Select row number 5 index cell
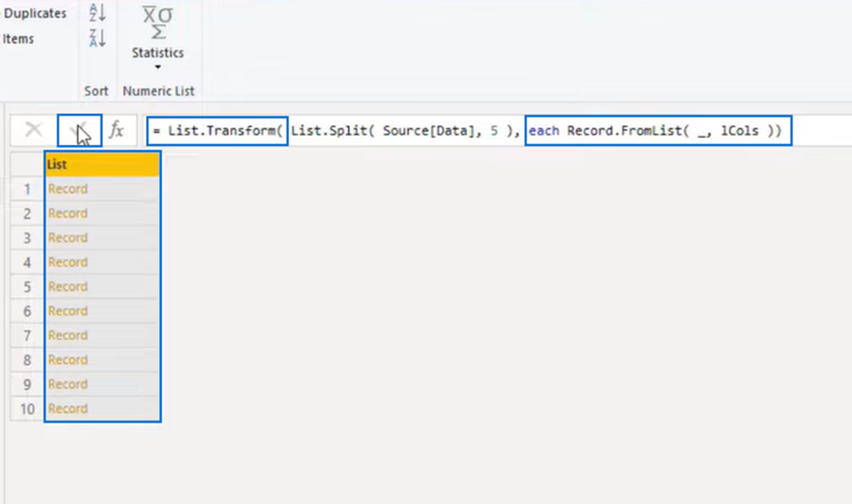852x504 pixels. point(27,287)
